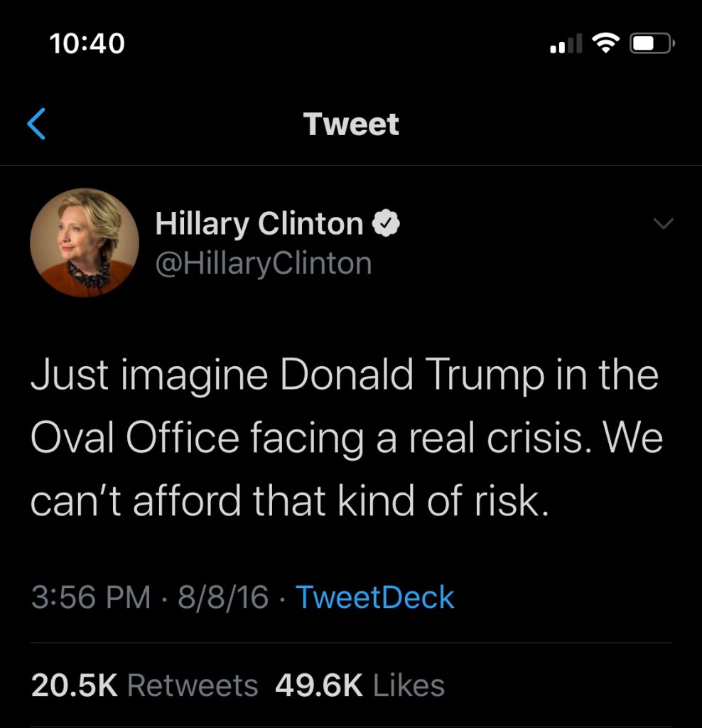Open the TweetDeck source link
Image resolution: width=702 pixels, height=728 pixels.
point(374,596)
